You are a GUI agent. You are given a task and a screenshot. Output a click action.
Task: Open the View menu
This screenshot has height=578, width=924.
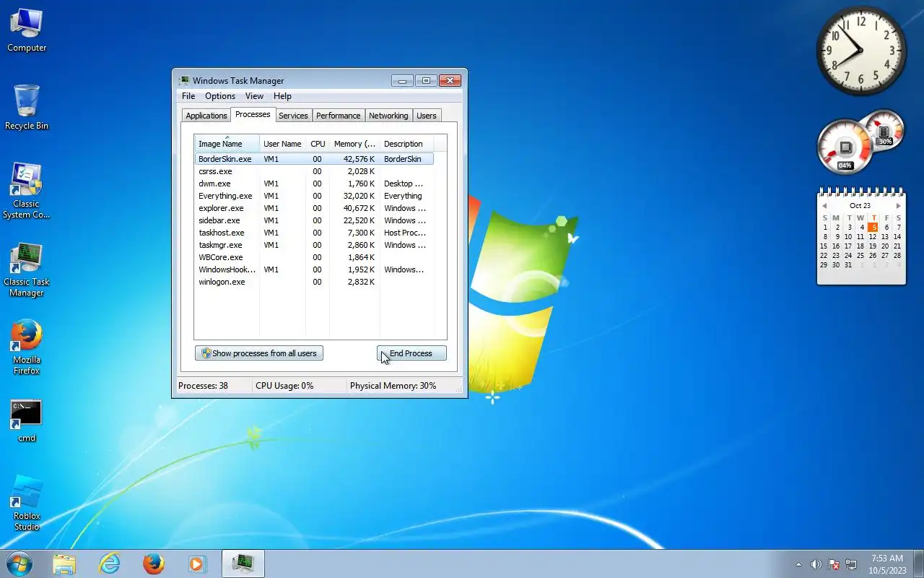coord(254,96)
